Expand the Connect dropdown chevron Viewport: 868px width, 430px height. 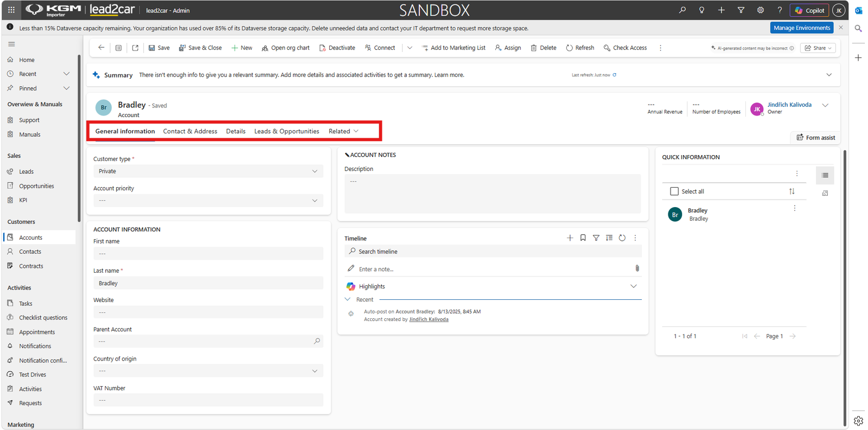410,48
